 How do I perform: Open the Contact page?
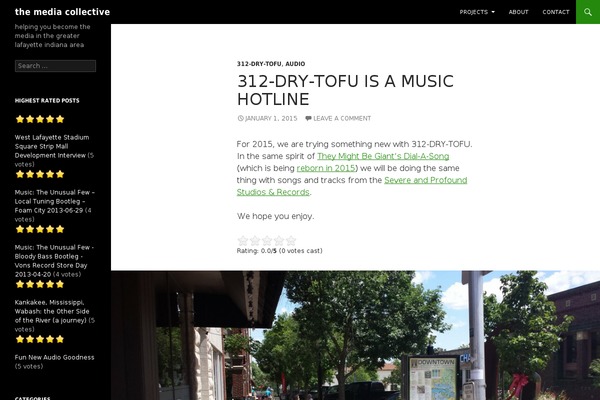tap(556, 12)
